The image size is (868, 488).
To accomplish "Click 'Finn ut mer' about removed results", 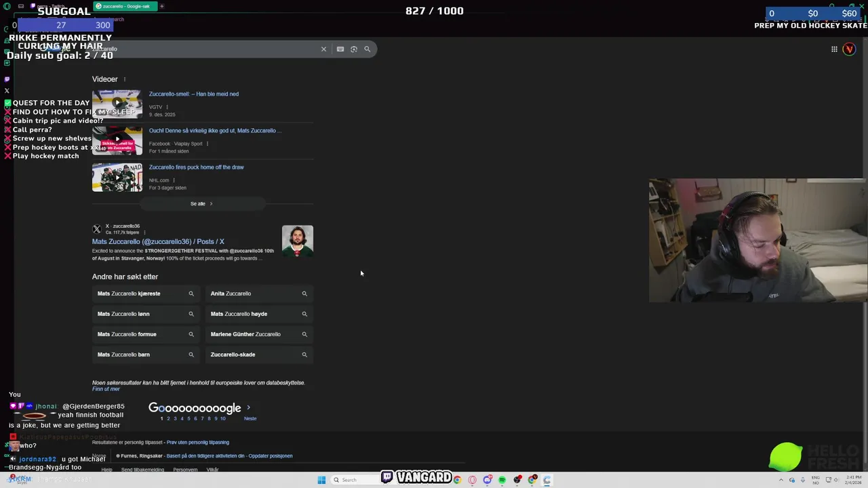I will (106, 389).
